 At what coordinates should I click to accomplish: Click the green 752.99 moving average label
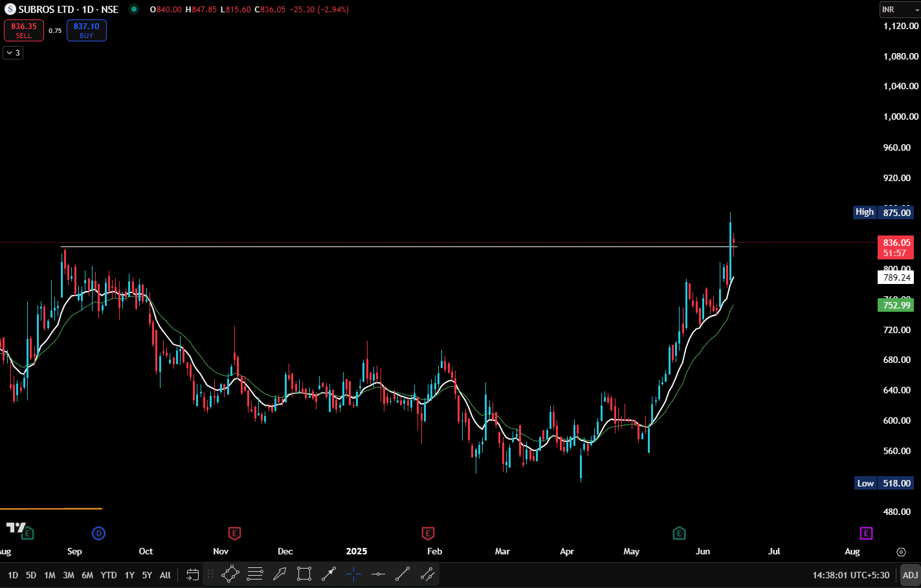[896, 305]
